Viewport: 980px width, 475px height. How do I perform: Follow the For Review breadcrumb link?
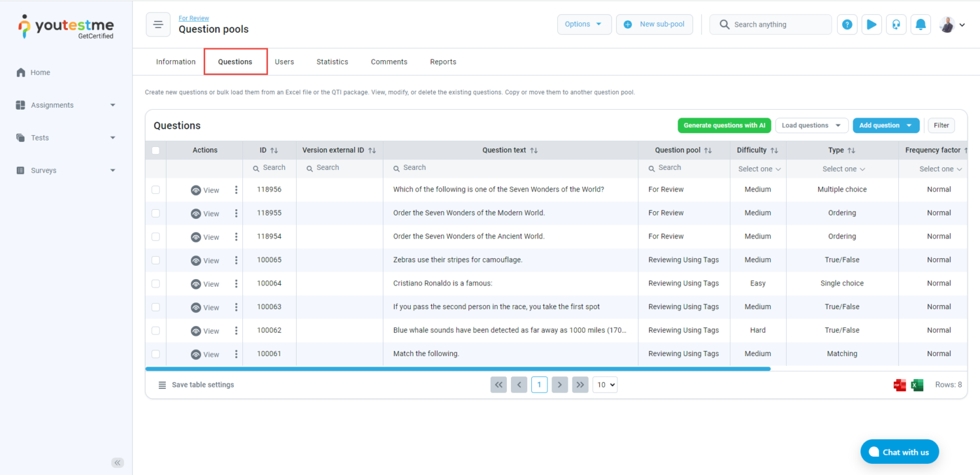click(x=194, y=18)
